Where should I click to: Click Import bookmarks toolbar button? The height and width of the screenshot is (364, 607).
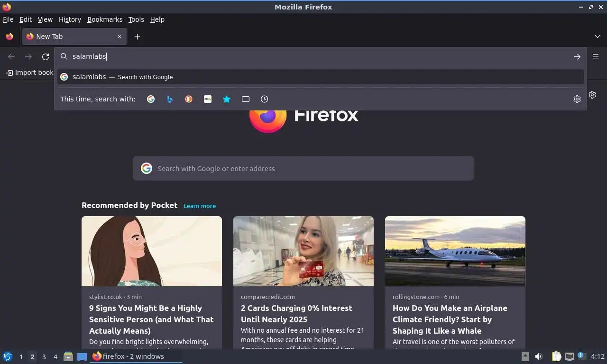29,73
